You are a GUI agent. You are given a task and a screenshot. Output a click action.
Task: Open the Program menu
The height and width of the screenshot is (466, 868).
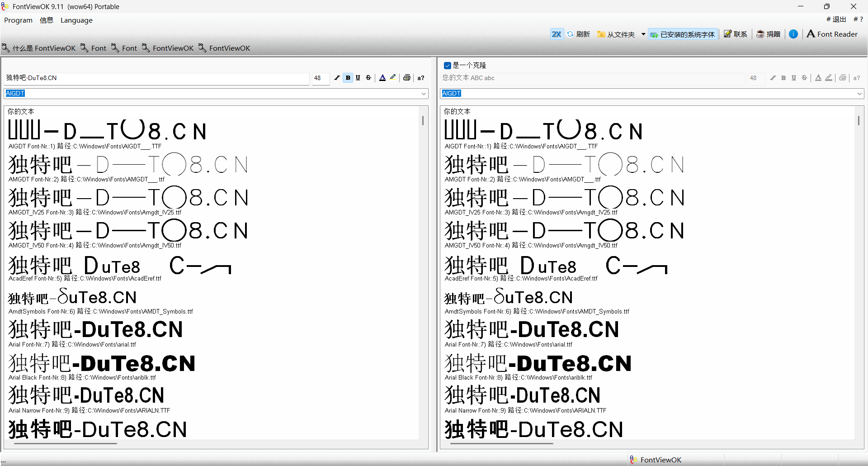point(19,20)
